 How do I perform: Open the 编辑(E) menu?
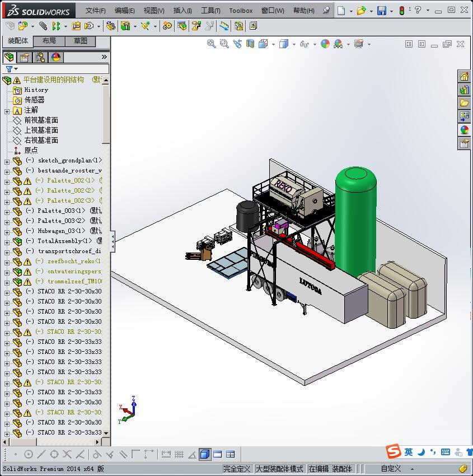(125, 11)
